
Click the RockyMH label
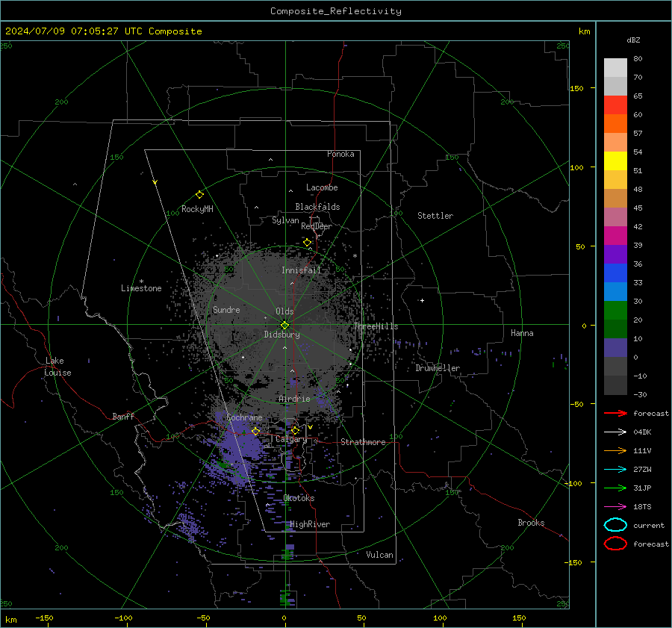tap(197, 209)
